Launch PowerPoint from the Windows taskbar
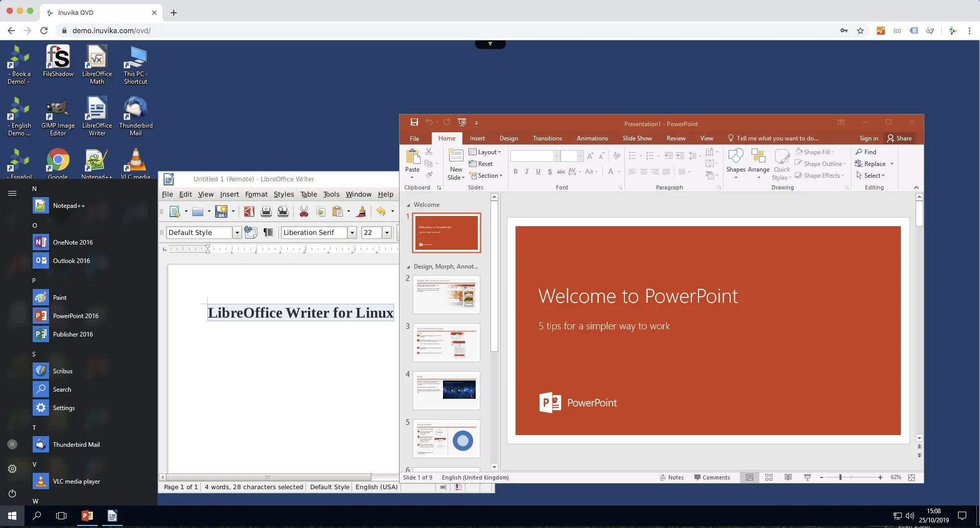Image resolution: width=980 pixels, height=528 pixels. [87, 516]
